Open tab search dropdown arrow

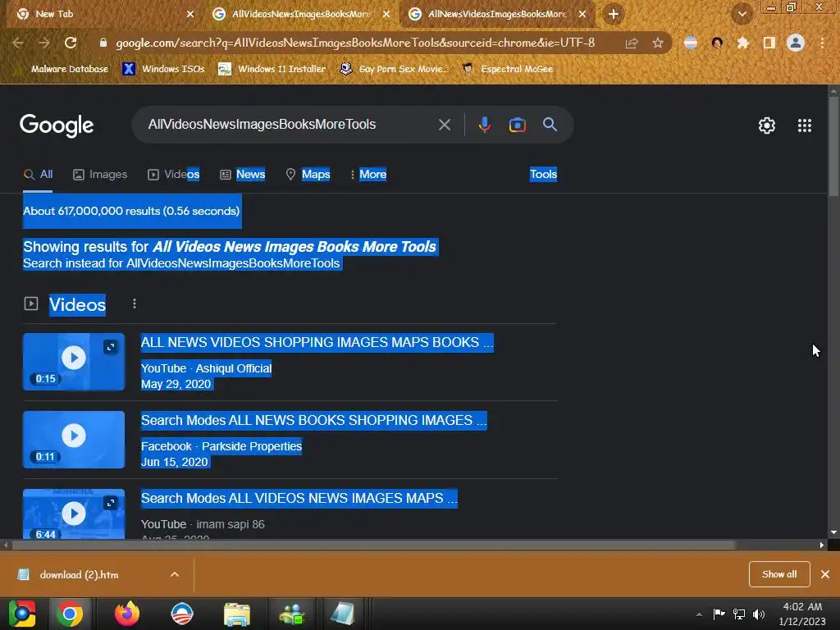[x=742, y=14]
